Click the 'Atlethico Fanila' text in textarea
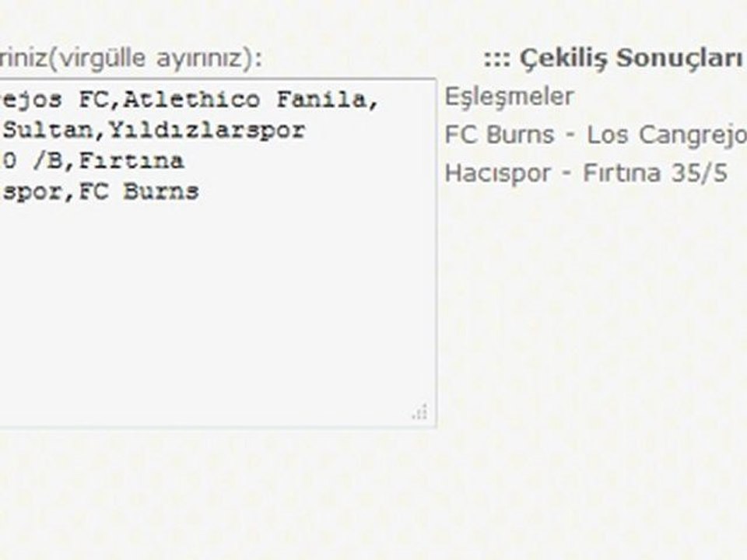The width and height of the screenshot is (747, 560). click(x=247, y=100)
